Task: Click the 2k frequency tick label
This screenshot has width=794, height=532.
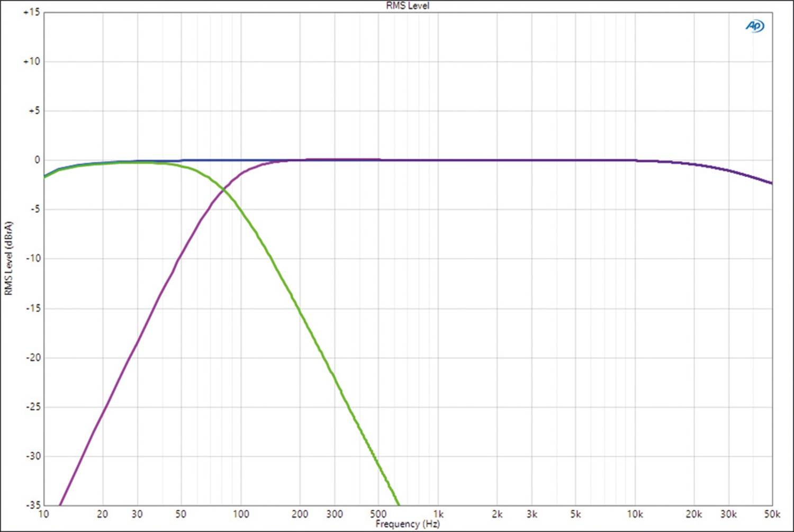Action: click(x=497, y=514)
